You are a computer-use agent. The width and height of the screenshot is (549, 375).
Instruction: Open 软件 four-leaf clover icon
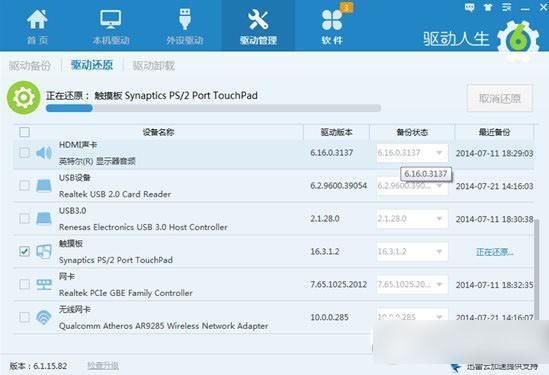(x=332, y=20)
